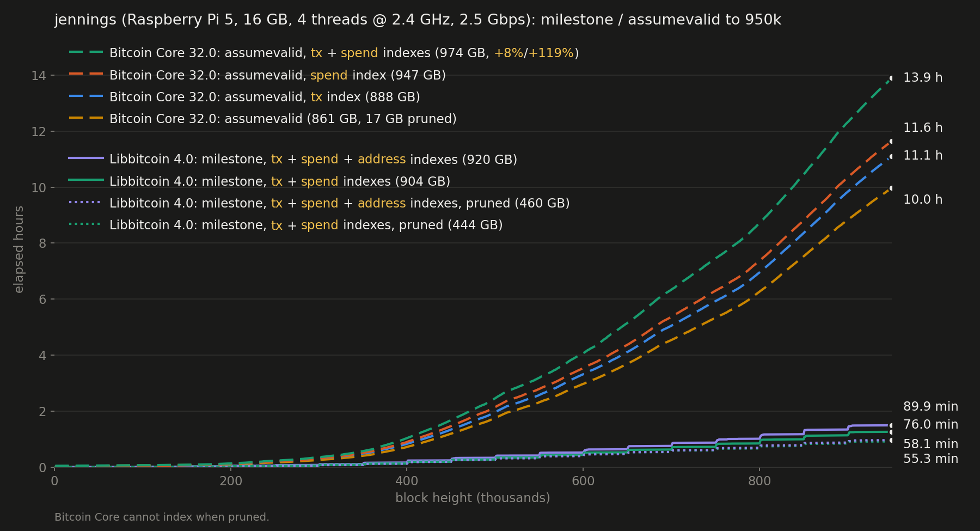980x531 pixels.
Task: Click the 55.3 min end label
Action: click(x=930, y=459)
